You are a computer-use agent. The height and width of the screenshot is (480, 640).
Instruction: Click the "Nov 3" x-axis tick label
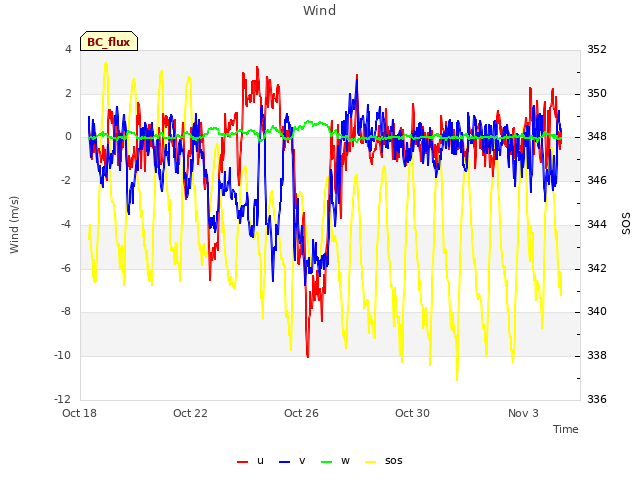coord(523,413)
